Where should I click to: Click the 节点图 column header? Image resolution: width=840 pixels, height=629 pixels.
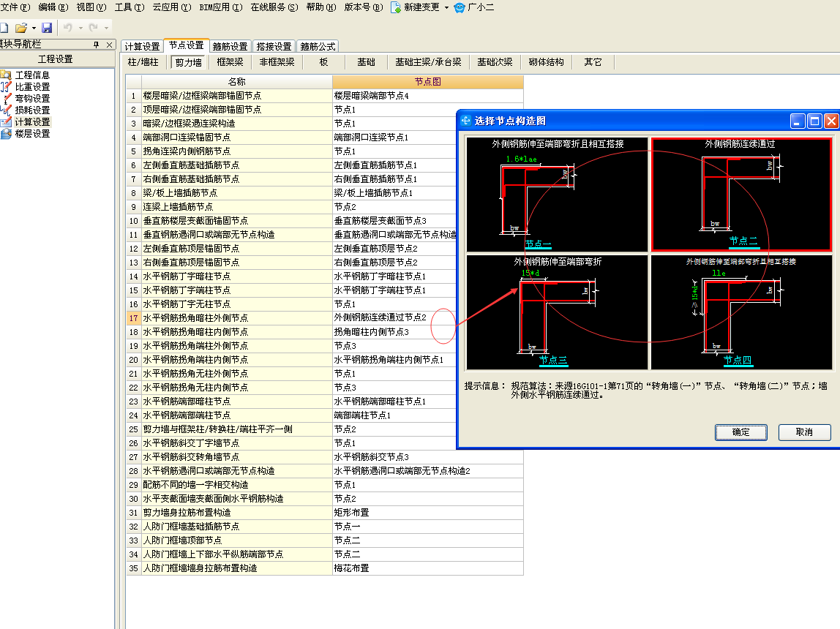[x=427, y=82]
